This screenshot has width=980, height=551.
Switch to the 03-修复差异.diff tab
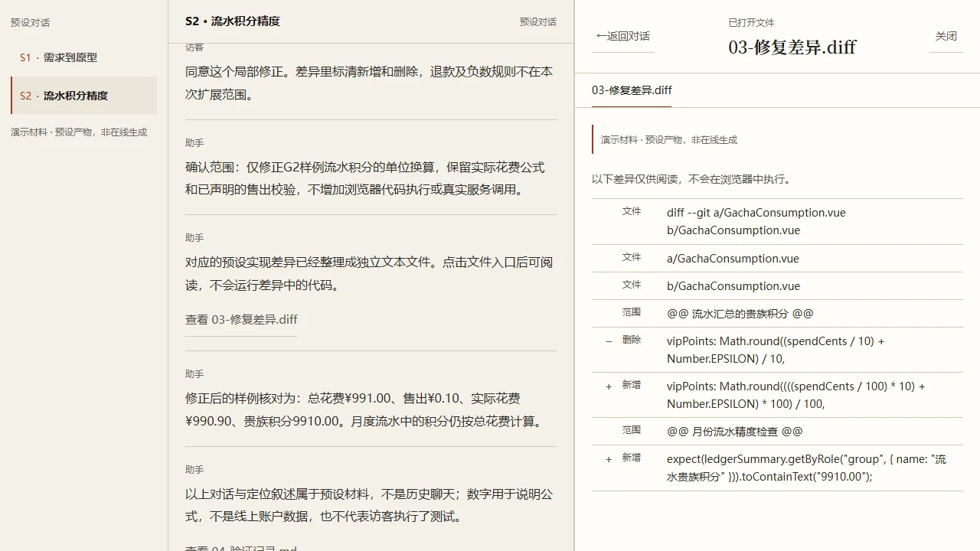632,90
